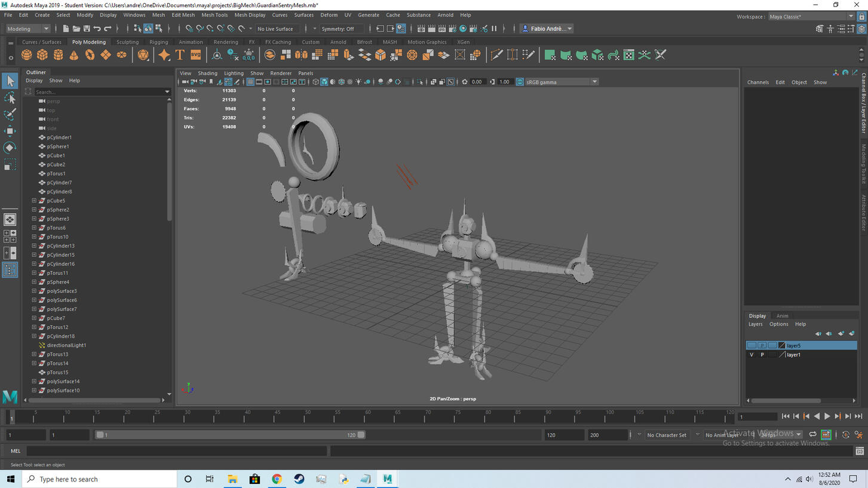Click the Rotate tool in the toolbox
The width and height of the screenshot is (868, 488).
tap(10, 148)
